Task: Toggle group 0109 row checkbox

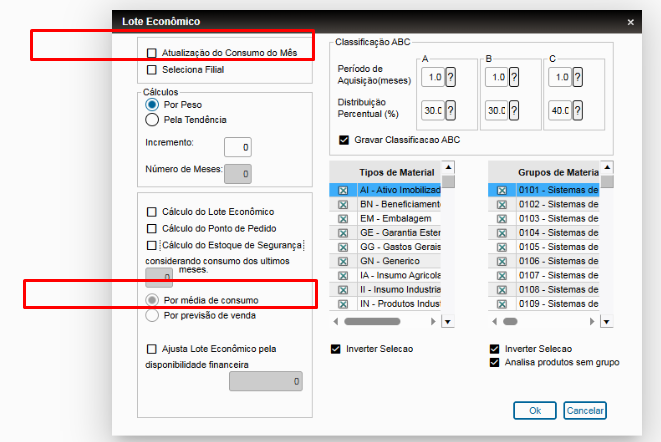Action: 502,304
